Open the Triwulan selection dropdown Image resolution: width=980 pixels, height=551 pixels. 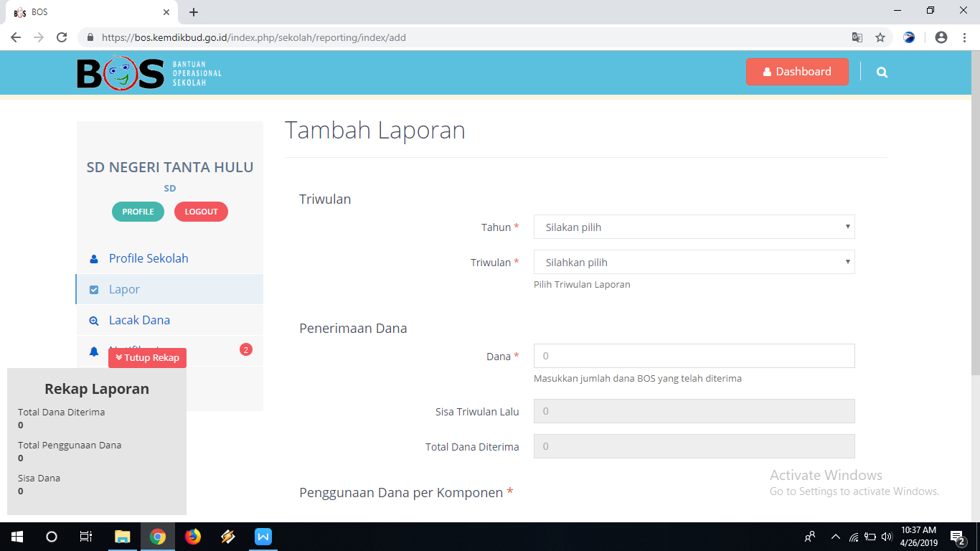tap(694, 262)
